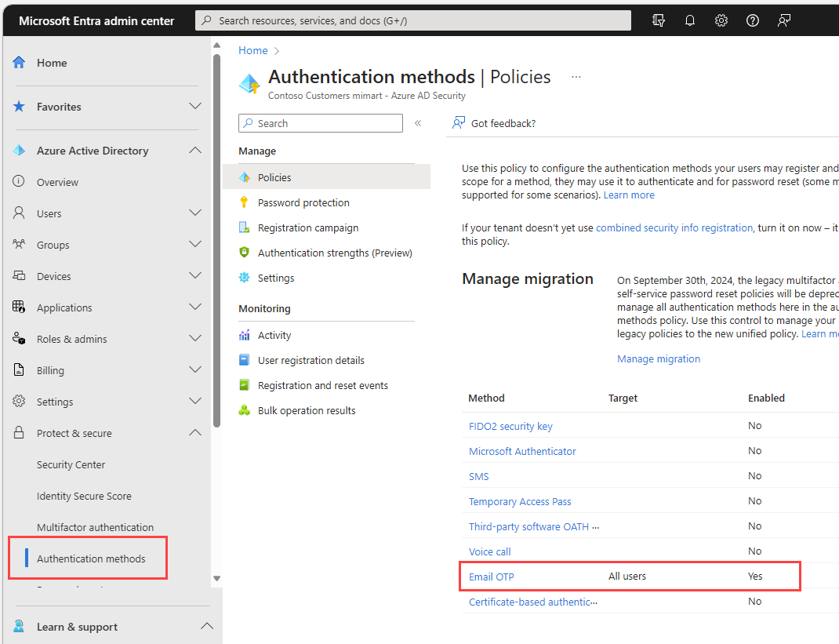
Task: Open User registration details item
Action: 311,360
